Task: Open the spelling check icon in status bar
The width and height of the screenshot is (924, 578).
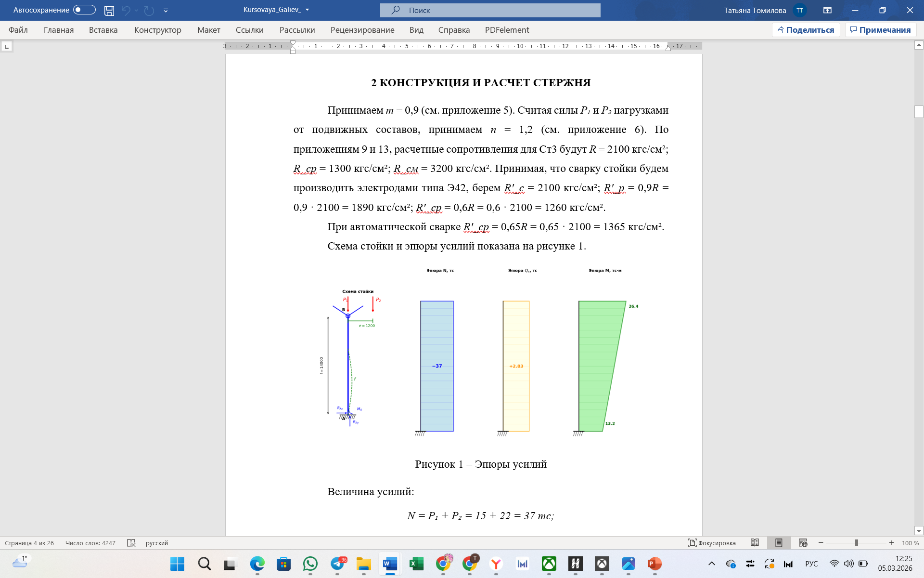Action: click(131, 543)
